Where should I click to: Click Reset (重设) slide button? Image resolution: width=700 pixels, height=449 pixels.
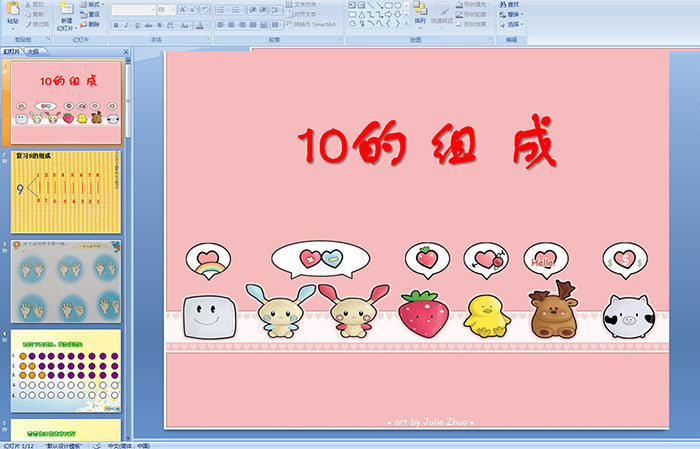90,14
